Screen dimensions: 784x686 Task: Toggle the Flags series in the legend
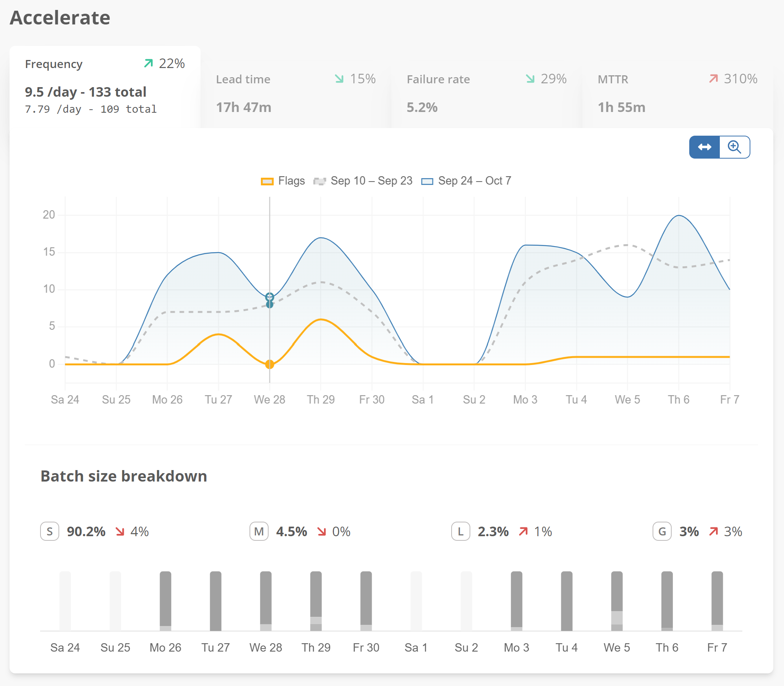point(283,180)
